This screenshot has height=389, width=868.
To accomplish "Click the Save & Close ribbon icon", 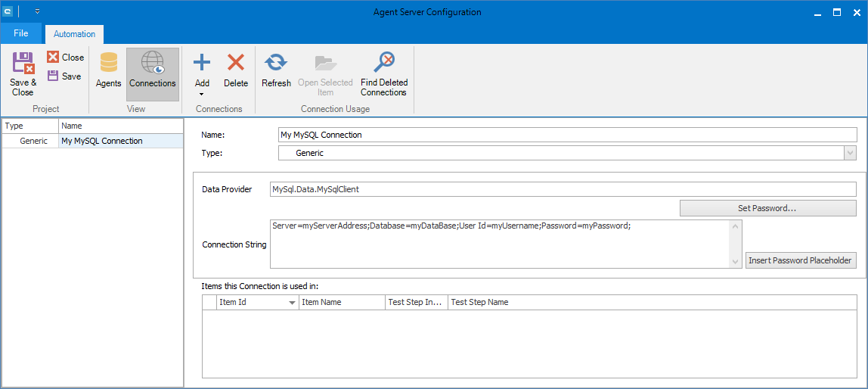I will click(x=23, y=64).
